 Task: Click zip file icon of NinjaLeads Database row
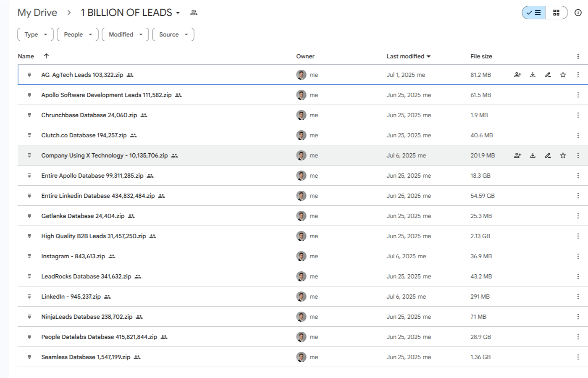tap(29, 317)
